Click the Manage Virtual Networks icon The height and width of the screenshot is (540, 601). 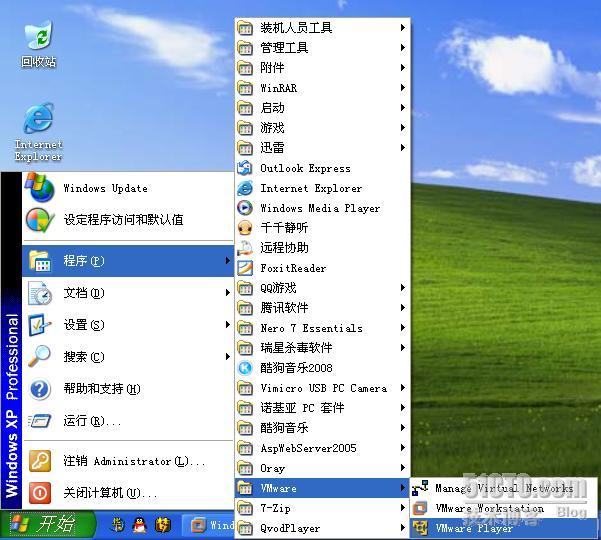420,488
